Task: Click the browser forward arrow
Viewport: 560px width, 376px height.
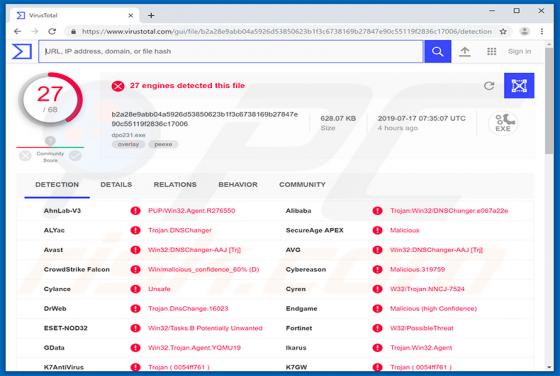Action: [35, 31]
